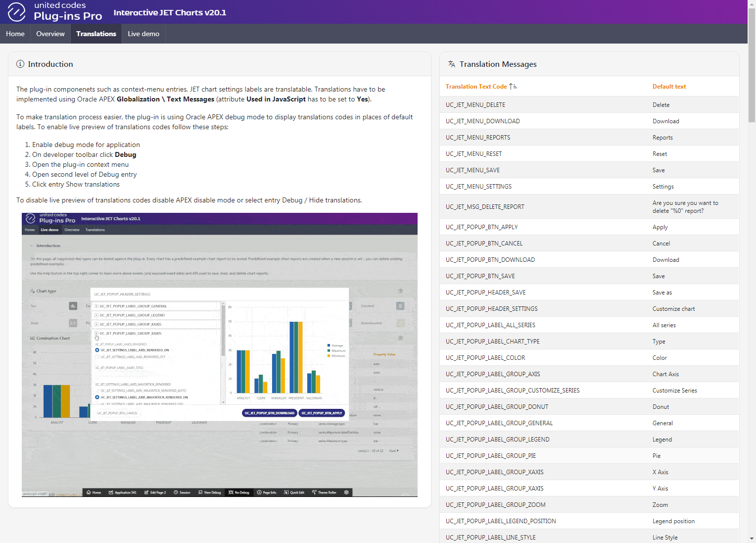Click the info icon beside Introduction

pos(20,64)
